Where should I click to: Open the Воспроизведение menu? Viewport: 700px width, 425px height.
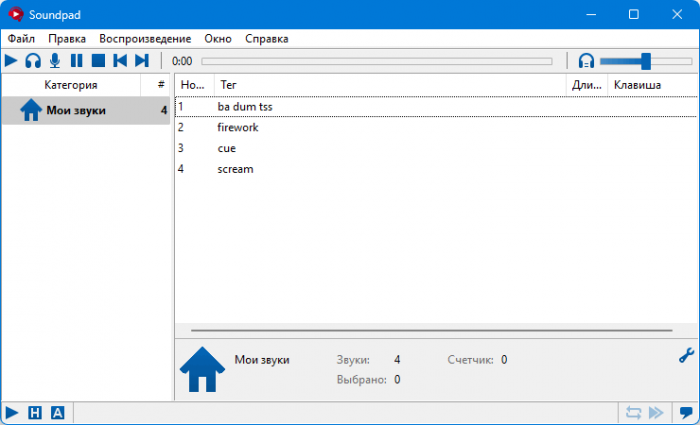(x=145, y=39)
